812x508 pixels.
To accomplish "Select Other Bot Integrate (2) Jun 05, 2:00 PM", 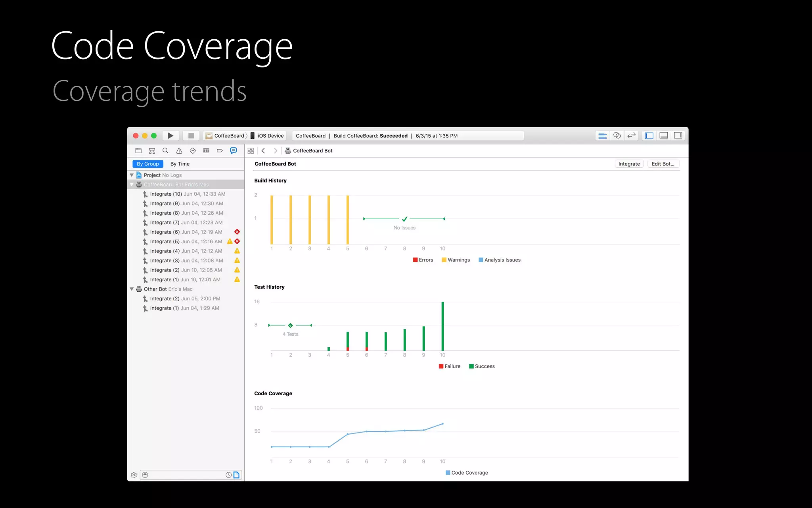I will (x=186, y=299).
